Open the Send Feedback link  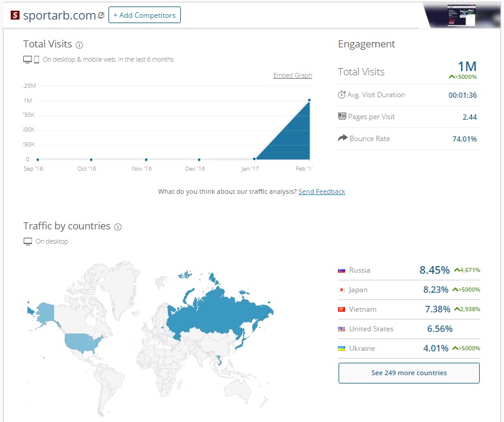(322, 191)
